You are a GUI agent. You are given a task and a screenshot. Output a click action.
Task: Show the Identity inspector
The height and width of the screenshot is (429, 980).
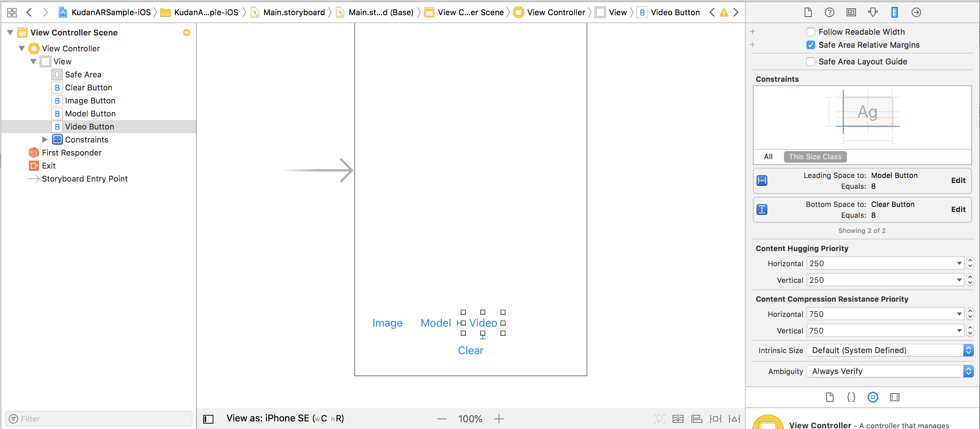pos(851,13)
